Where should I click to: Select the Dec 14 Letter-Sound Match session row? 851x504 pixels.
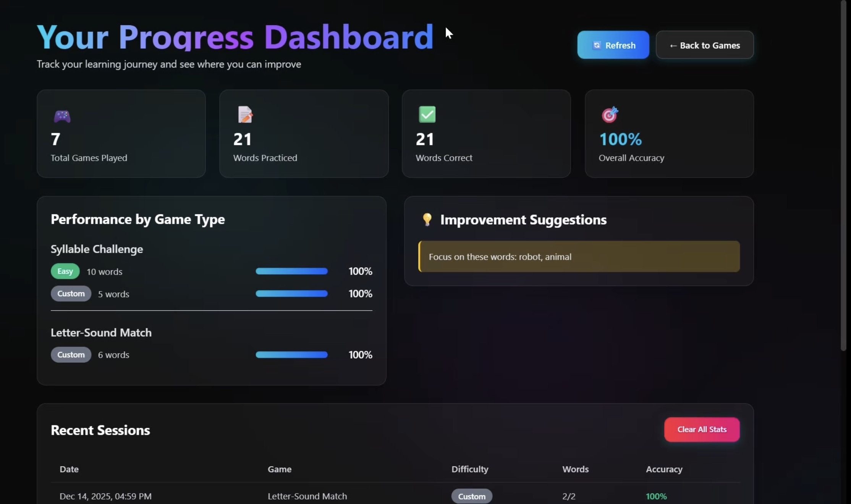pyautogui.click(x=307, y=496)
